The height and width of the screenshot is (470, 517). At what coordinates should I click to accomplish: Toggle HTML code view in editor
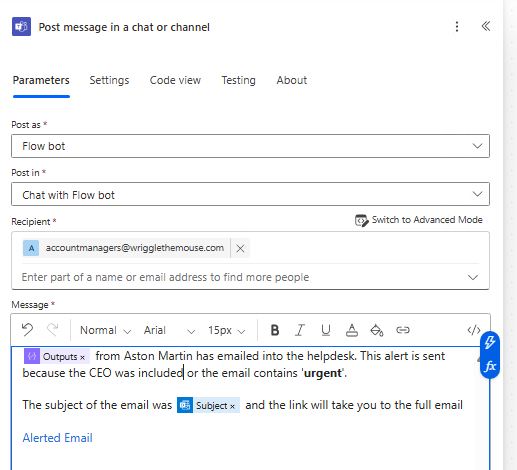(474, 330)
